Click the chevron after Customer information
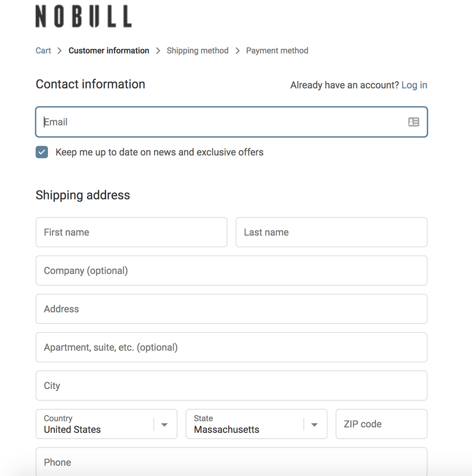This screenshot has width=472, height=476. pyautogui.click(x=158, y=51)
